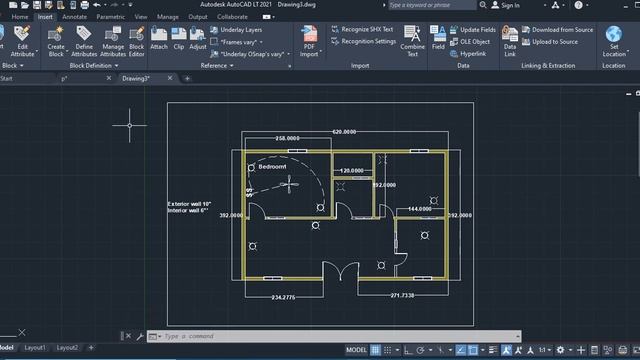640x360 pixels.
Task: Click the Hyperlink button
Action: 468,54
